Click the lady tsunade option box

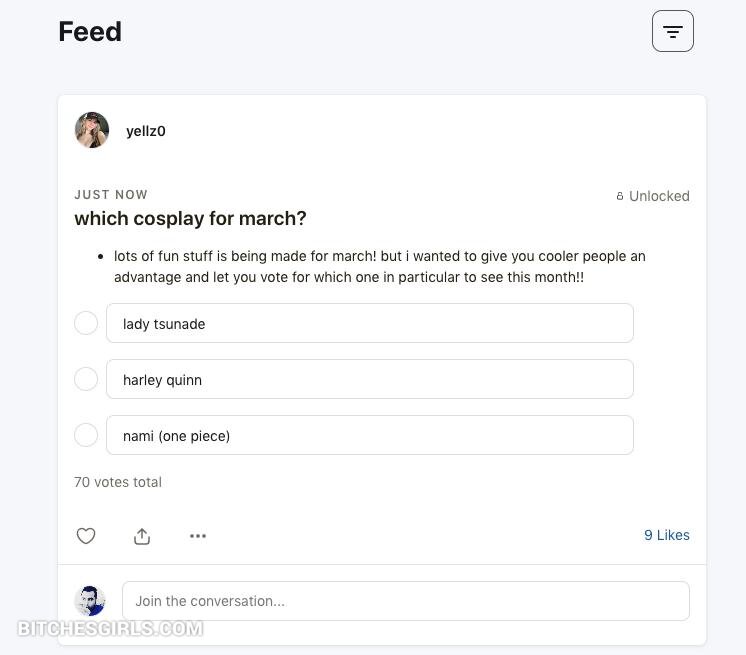click(x=369, y=323)
